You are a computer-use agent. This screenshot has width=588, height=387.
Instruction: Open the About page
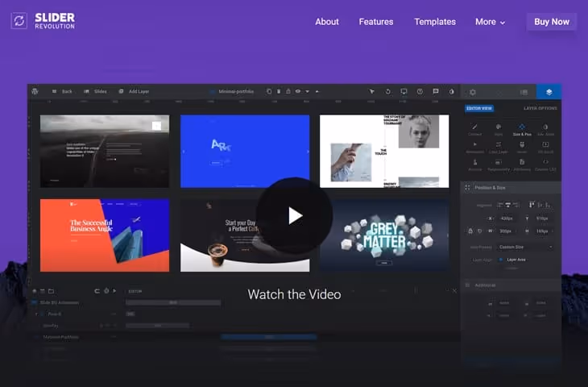(327, 22)
